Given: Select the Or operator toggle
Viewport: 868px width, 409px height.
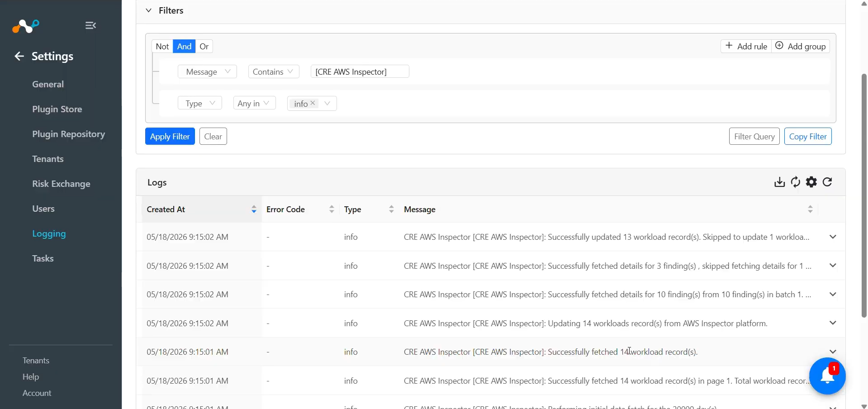Looking at the screenshot, I should tap(204, 46).
